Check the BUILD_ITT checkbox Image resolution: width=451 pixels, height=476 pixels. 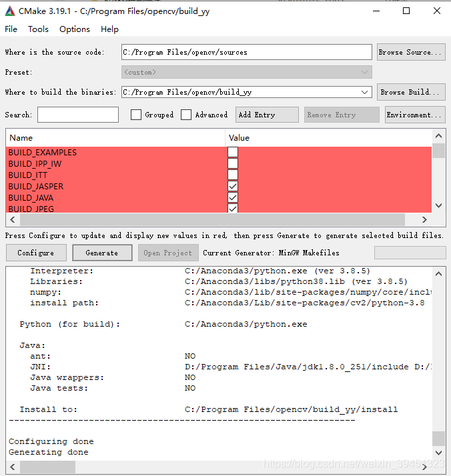pos(233,175)
